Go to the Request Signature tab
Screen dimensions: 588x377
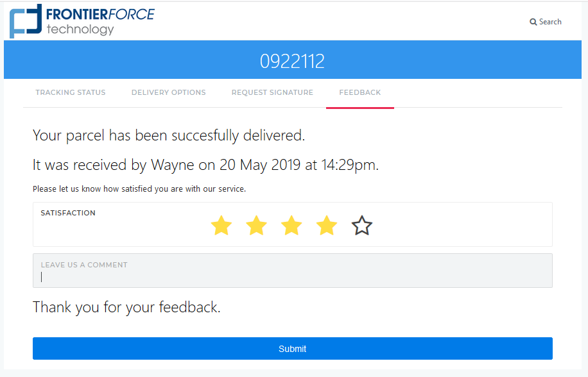click(x=272, y=92)
